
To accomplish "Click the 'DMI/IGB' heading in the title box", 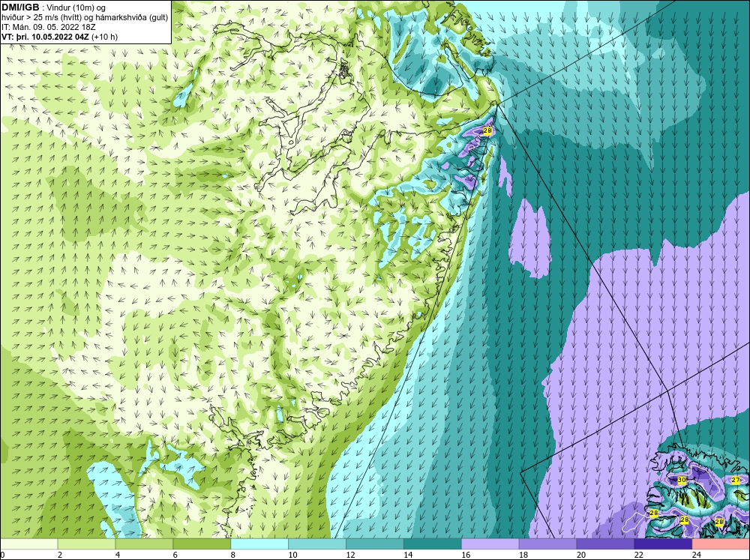I will [20, 7].
